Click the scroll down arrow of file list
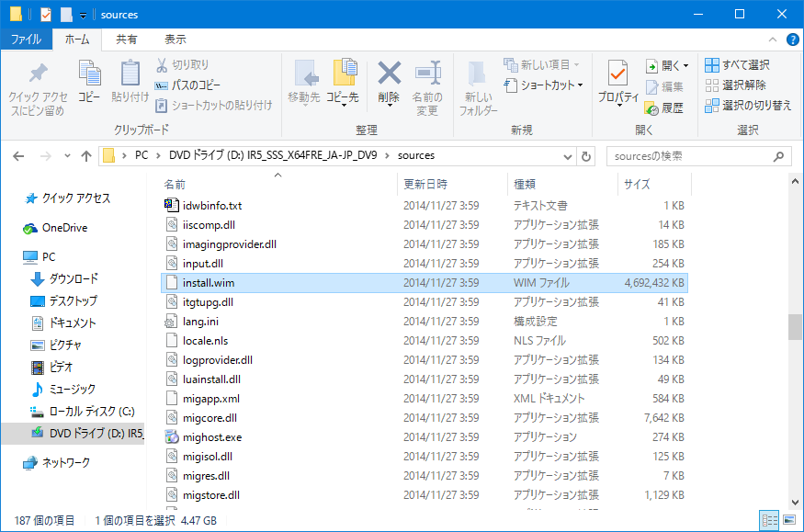Viewport: 804px width, 532px height. 796,503
